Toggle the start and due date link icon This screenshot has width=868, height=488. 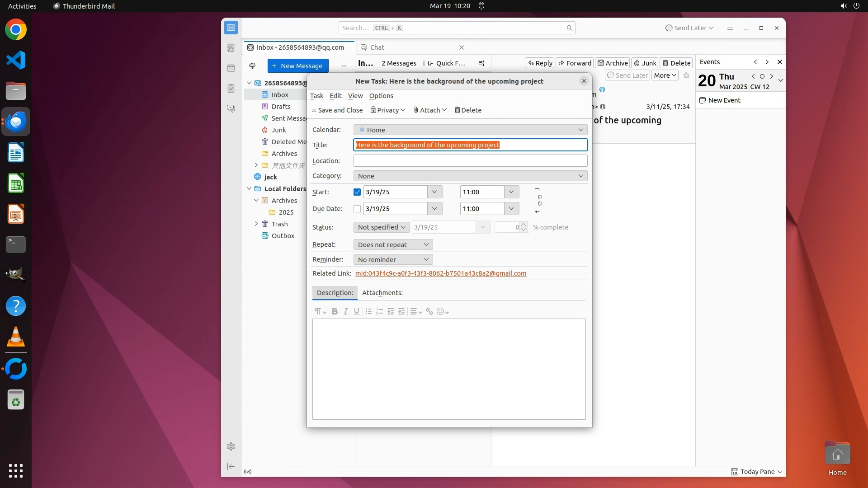coord(539,200)
